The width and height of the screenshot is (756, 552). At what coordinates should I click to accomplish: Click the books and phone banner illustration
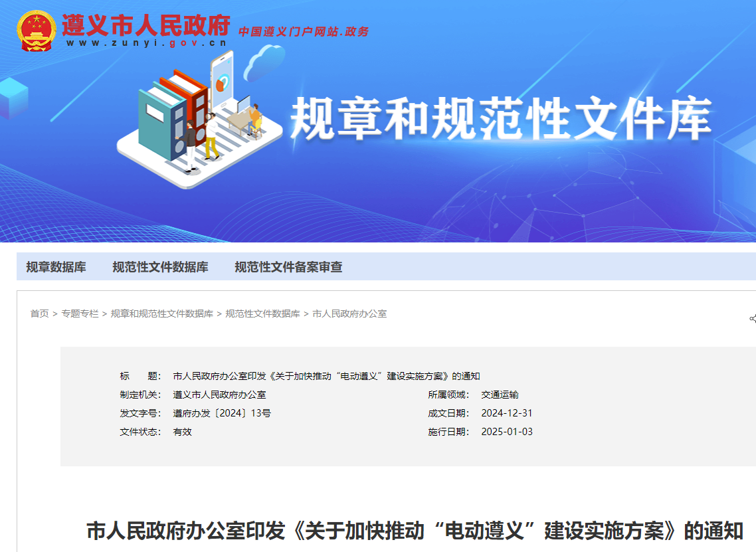click(193, 120)
